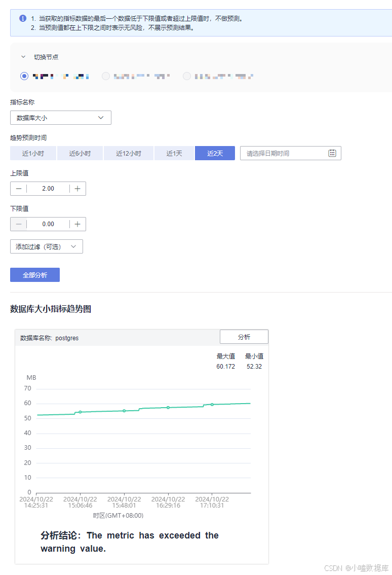Viewport: 392px width, 575px height.
Task: Click the 下限值 value field 0.00
Action: click(x=48, y=224)
